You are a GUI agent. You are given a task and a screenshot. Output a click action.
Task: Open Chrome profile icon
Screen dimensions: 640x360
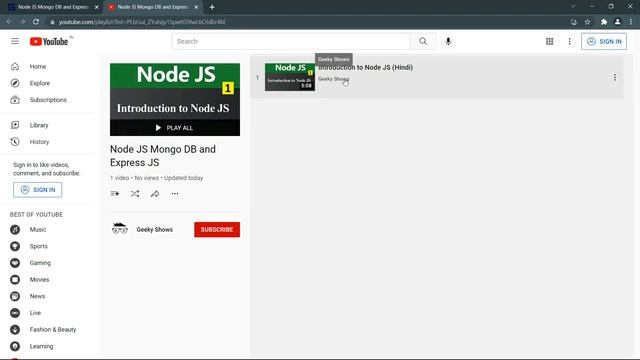(618, 22)
